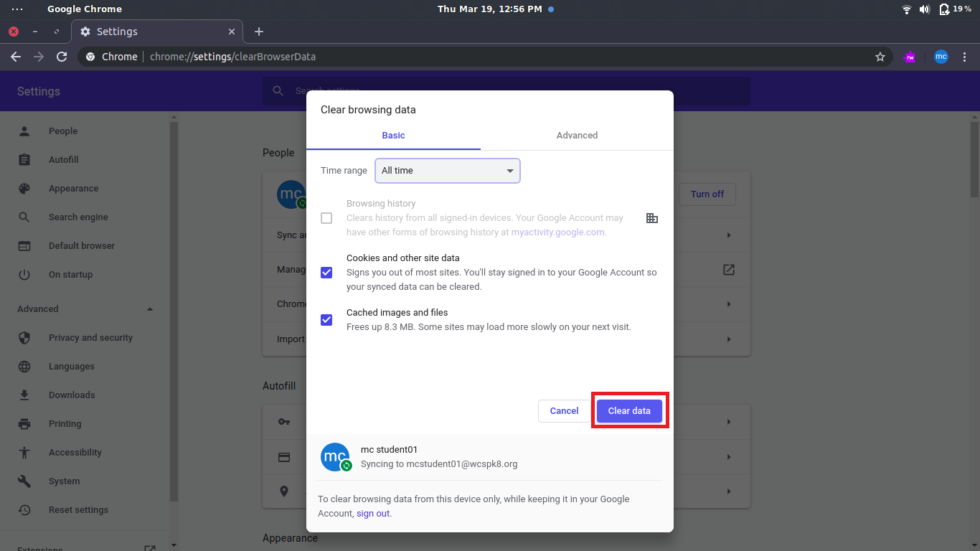Click the Search engine magnifier icon
The image size is (980, 551).
point(24,217)
